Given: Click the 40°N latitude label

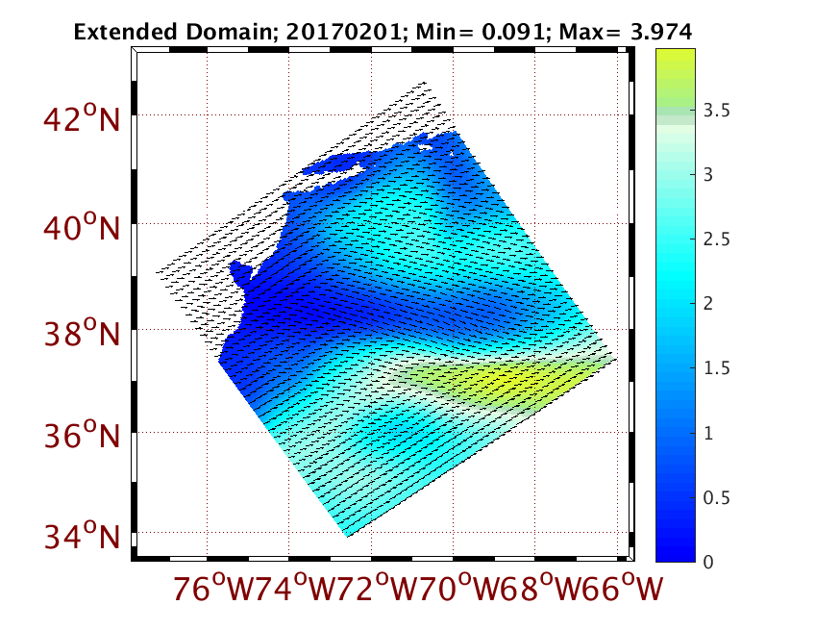Looking at the screenshot, I should (81, 229).
